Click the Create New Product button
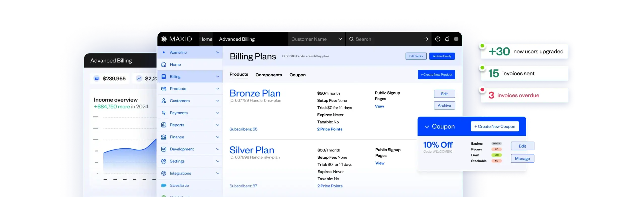Viewport: 644px width, 197px height. pyautogui.click(x=436, y=75)
